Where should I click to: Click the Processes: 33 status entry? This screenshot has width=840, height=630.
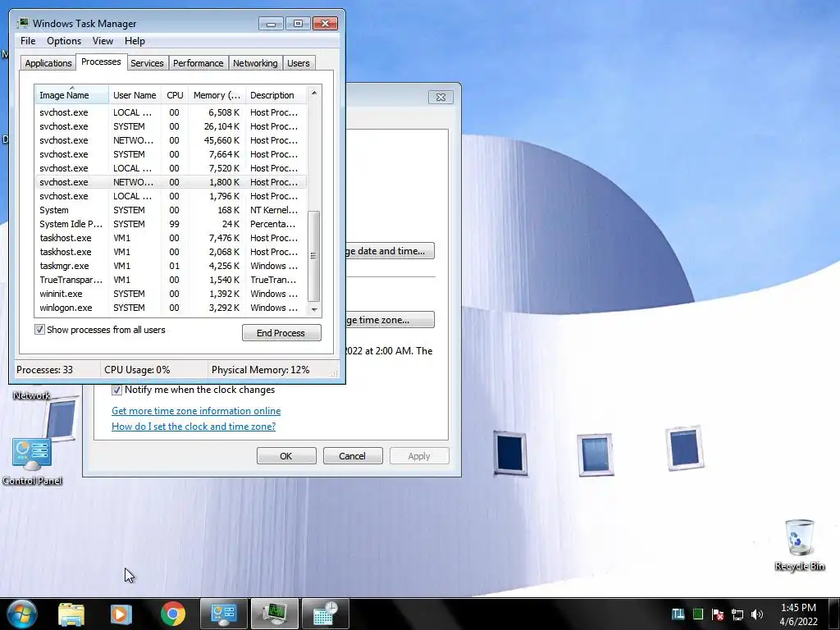point(44,370)
